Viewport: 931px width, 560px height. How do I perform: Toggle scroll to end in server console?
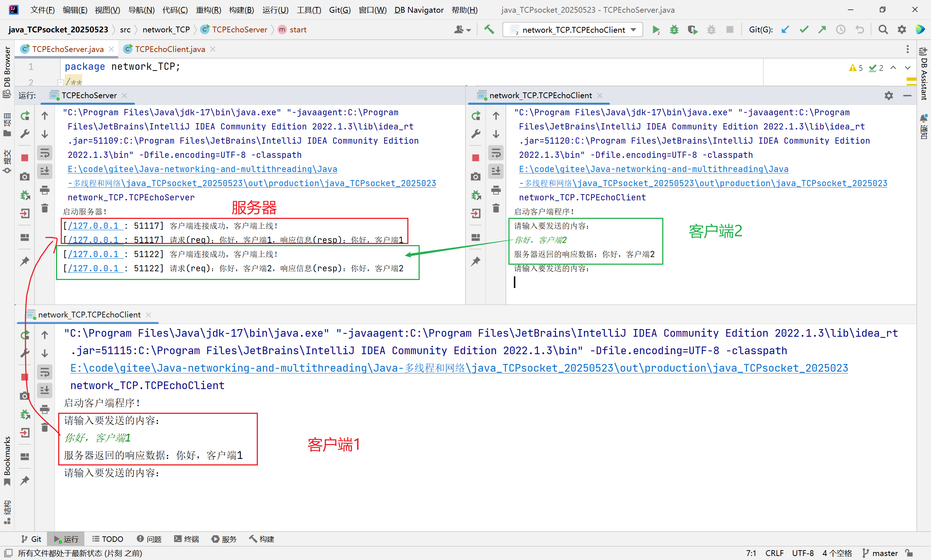coord(45,171)
